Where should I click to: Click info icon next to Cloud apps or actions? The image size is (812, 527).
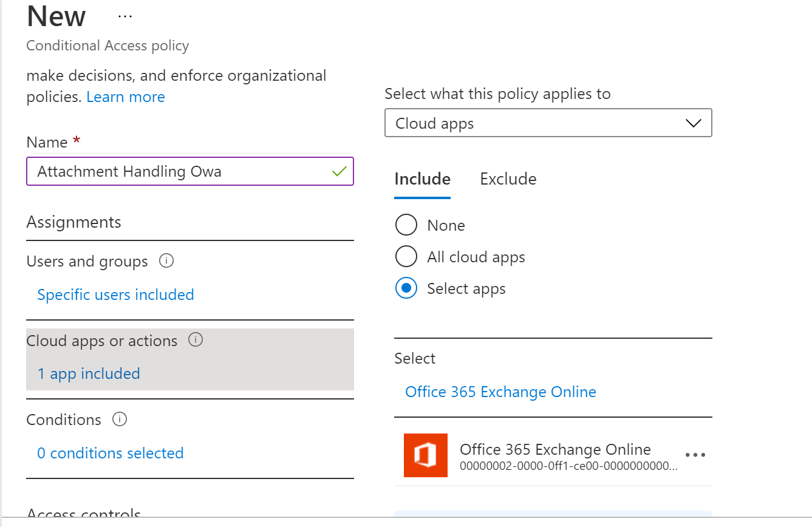pos(195,340)
